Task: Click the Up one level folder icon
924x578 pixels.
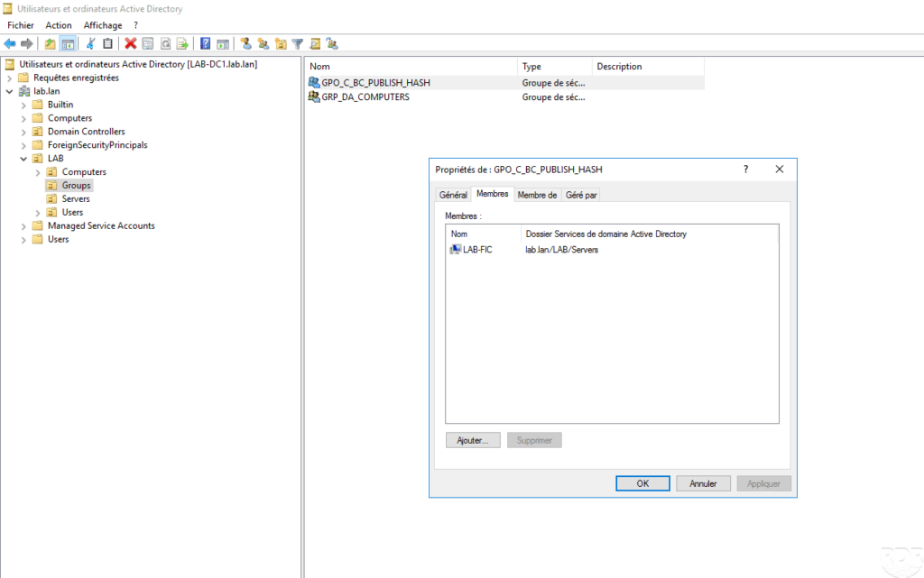Action: [x=51, y=43]
